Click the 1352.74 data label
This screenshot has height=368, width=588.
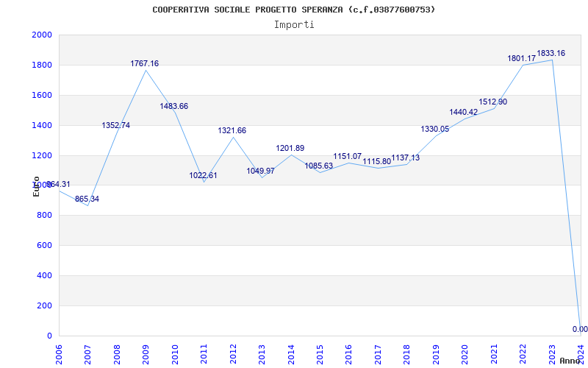[x=116, y=125]
